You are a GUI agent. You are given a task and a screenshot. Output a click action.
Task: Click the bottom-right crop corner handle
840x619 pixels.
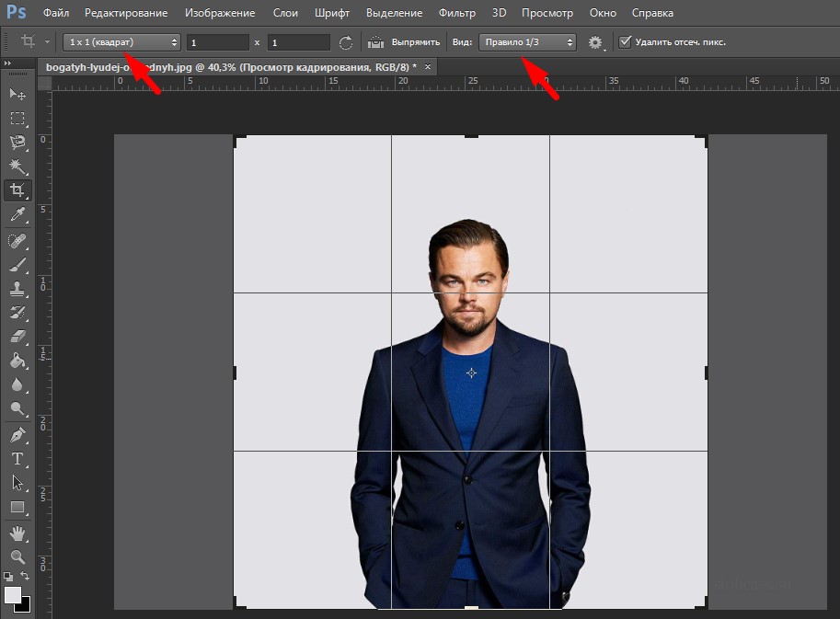coord(702,603)
